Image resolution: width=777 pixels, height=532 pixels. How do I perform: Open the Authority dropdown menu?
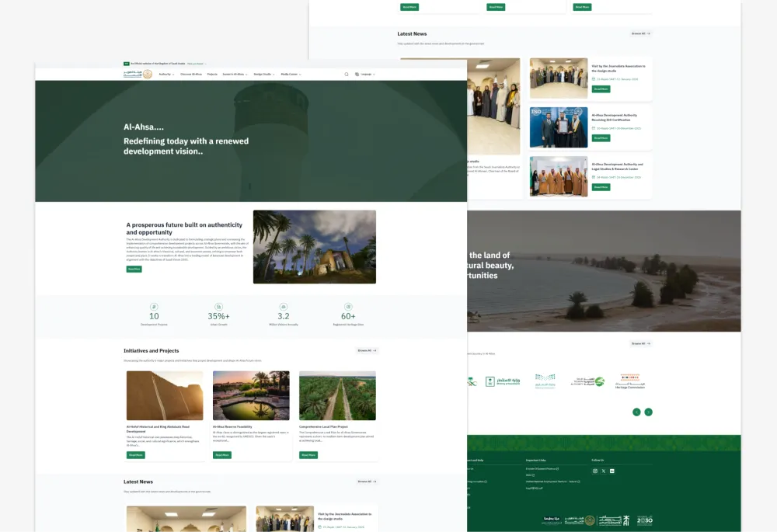click(166, 75)
